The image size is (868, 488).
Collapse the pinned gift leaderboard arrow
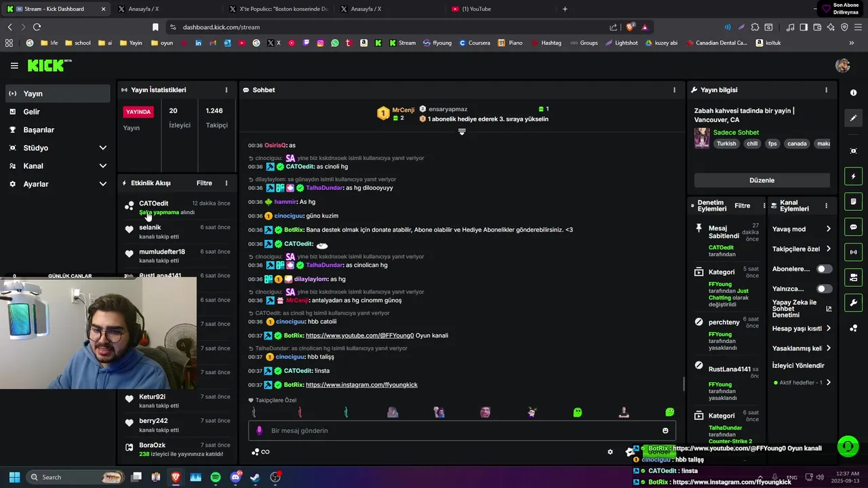[x=462, y=131]
